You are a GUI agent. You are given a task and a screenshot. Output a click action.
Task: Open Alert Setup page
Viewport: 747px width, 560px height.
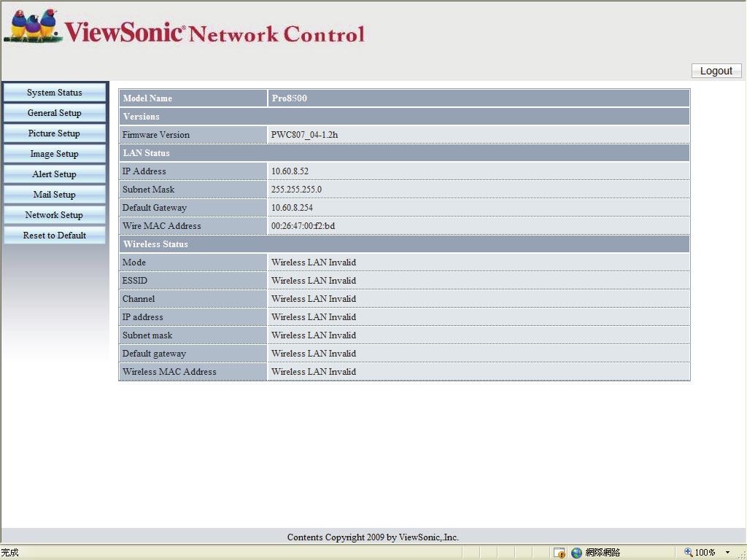pos(54,174)
